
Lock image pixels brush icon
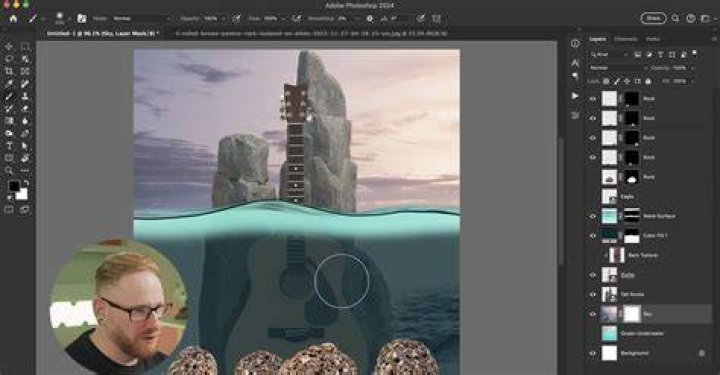(617, 81)
